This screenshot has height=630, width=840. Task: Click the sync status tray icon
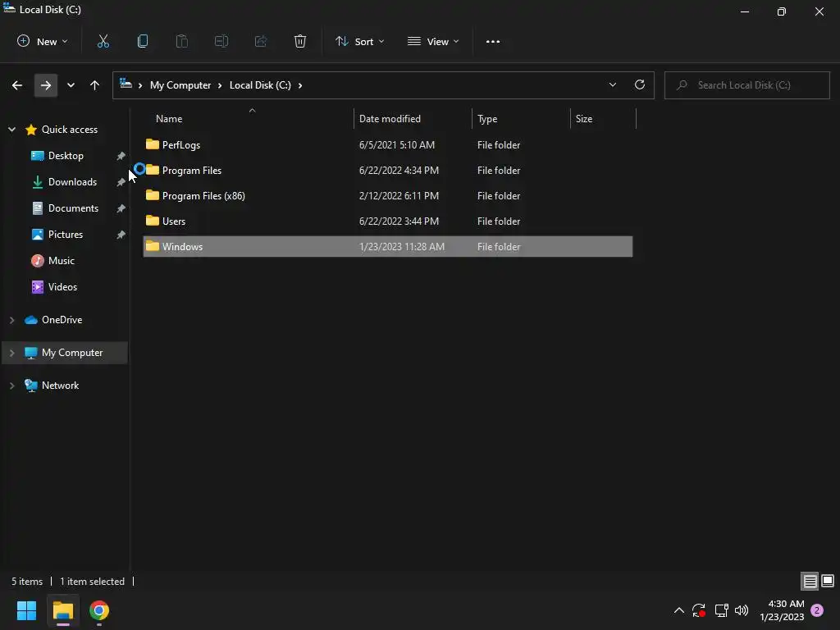[x=699, y=610]
